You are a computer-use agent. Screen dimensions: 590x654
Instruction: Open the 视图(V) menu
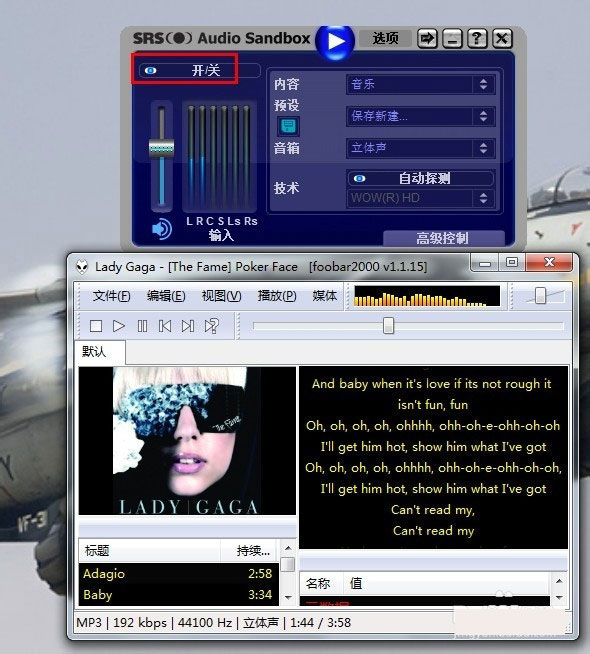(221, 296)
